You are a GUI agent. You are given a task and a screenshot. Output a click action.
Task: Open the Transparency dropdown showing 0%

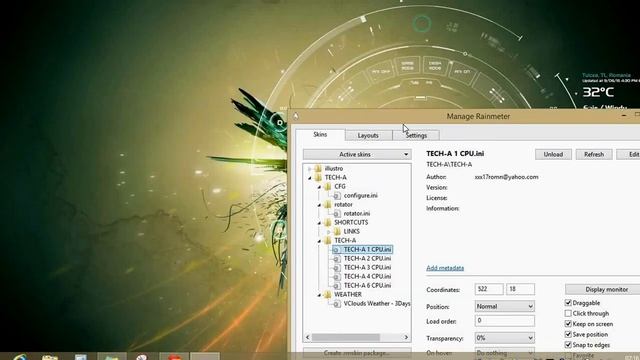pos(504,338)
